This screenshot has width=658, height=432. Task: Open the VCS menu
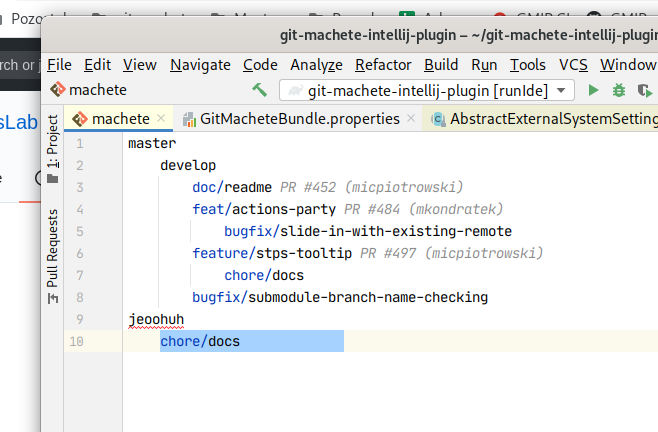pos(573,65)
